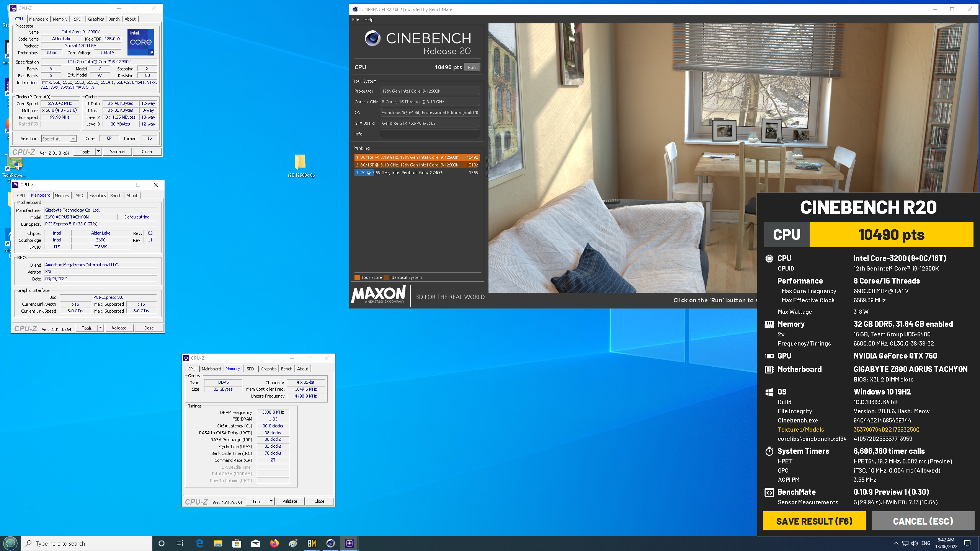Click the Intel Core i9 logo in CPU-Z
Image resolution: width=980 pixels, height=551 pixels.
click(141, 42)
